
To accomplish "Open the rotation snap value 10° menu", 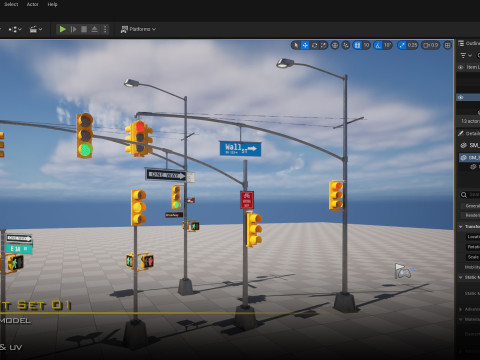I will point(387,45).
